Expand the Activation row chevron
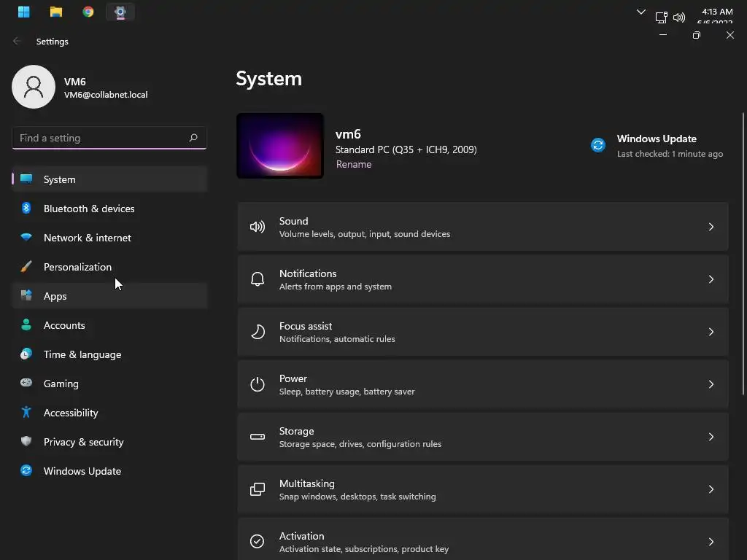Screen dimensions: 747x560 pyautogui.click(x=711, y=542)
